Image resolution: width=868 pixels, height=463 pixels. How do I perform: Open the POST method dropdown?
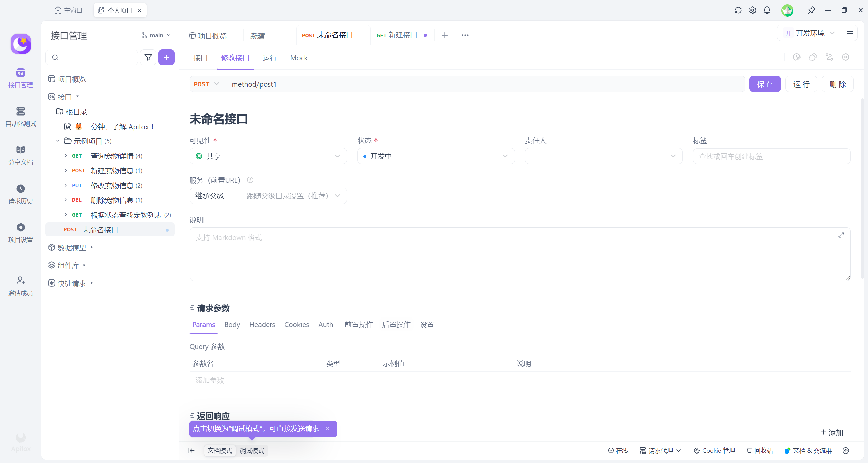point(206,84)
